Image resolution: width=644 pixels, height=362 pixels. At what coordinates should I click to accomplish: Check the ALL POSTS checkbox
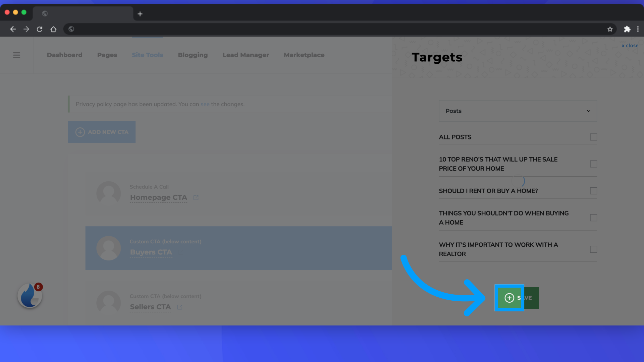(593, 137)
